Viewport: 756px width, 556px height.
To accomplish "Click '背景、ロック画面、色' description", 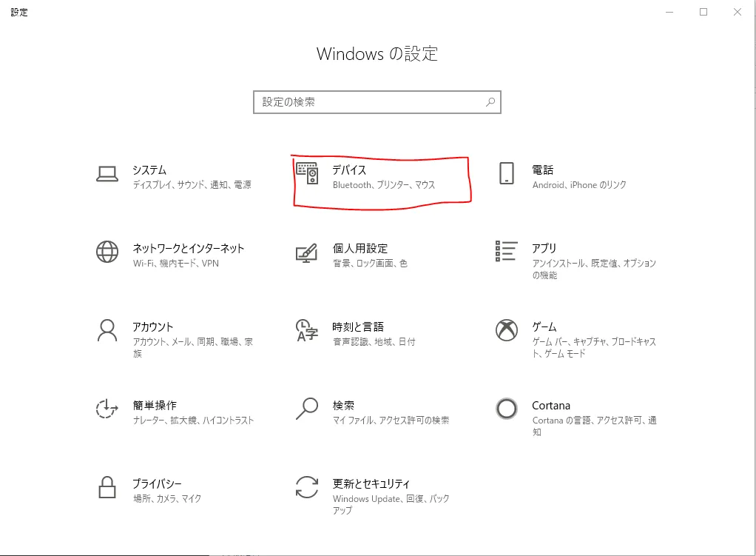I will coord(370,263).
